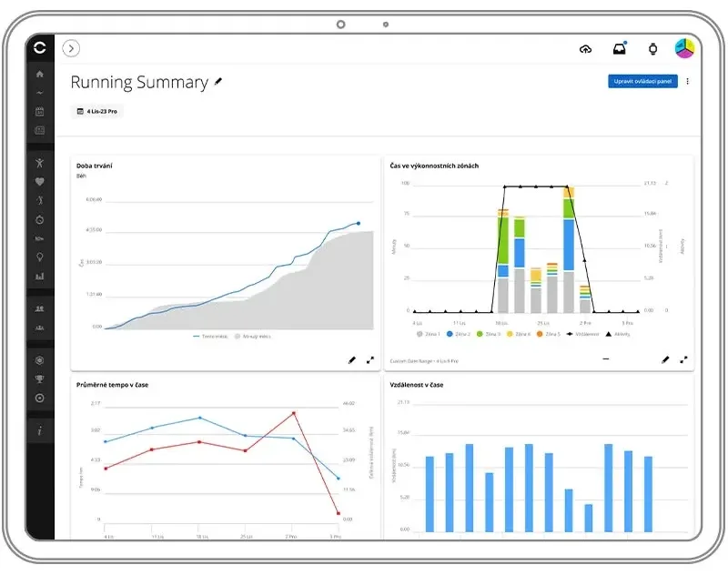The image size is (728, 585).
Task: Open the heart health stats sidebar icon
Action: coord(39,182)
